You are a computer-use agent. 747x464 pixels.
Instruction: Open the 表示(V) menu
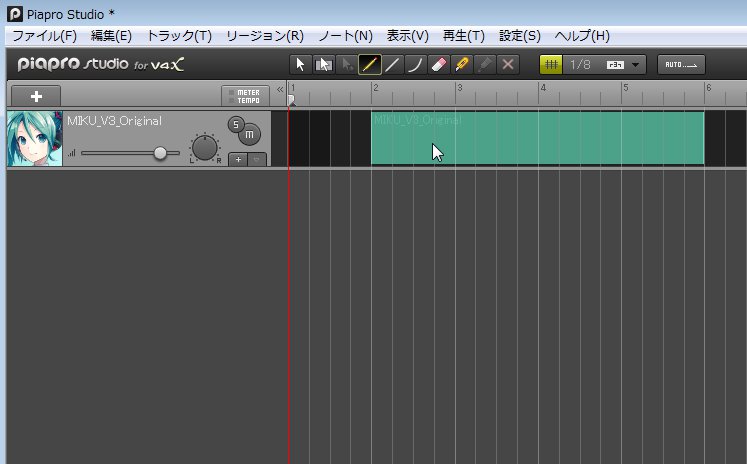point(407,36)
